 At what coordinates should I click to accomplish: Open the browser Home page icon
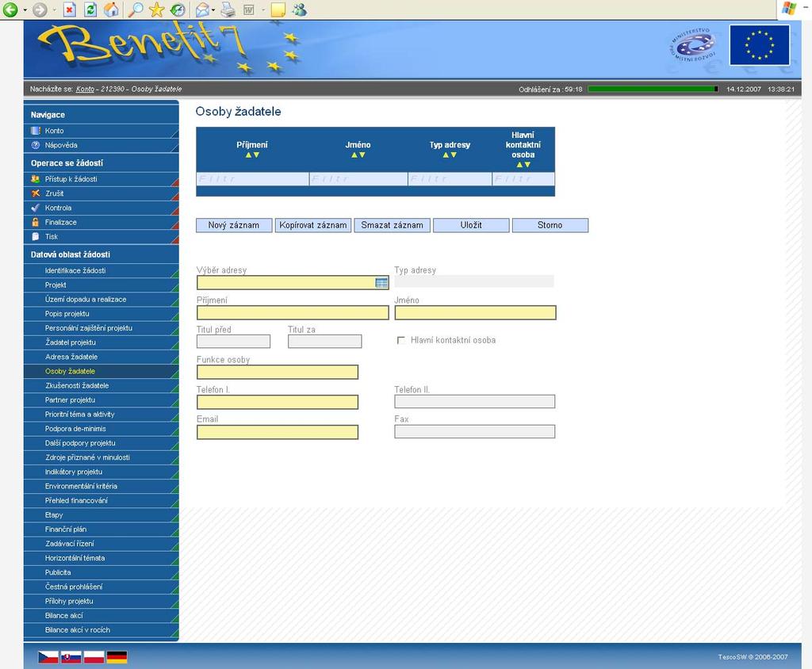[x=111, y=10]
